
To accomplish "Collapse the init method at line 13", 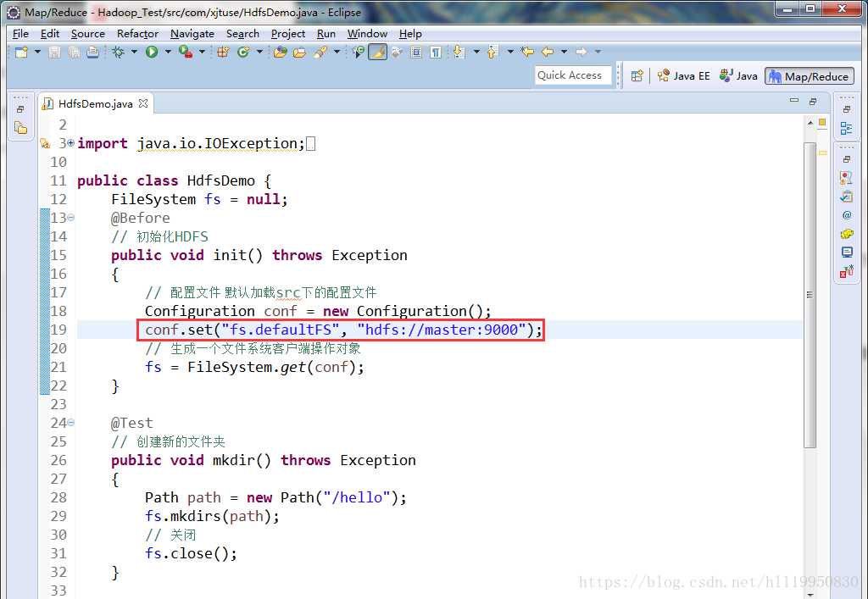I will coord(71,218).
